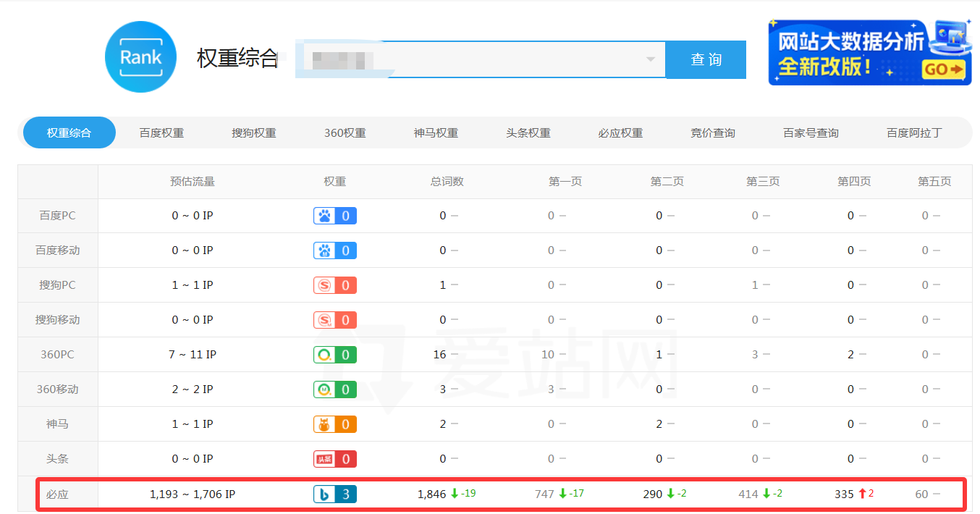
Task: Open the 必应权重 tab
Action: 620,133
